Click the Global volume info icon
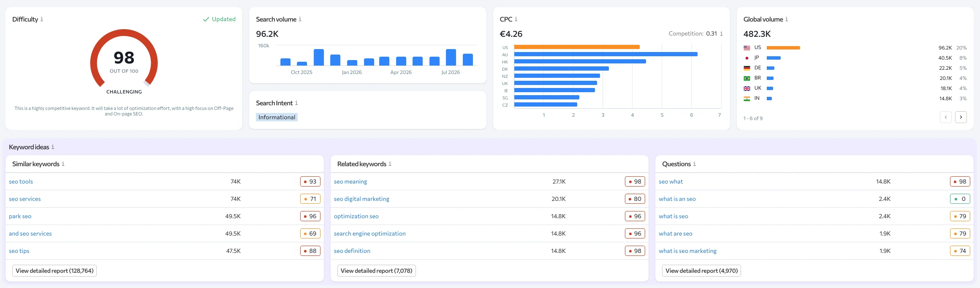This screenshot has width=980, height=288. [787, 19]
